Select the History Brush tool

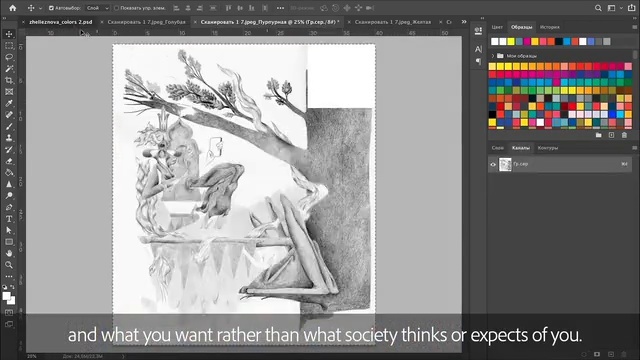tap(9, 149)
